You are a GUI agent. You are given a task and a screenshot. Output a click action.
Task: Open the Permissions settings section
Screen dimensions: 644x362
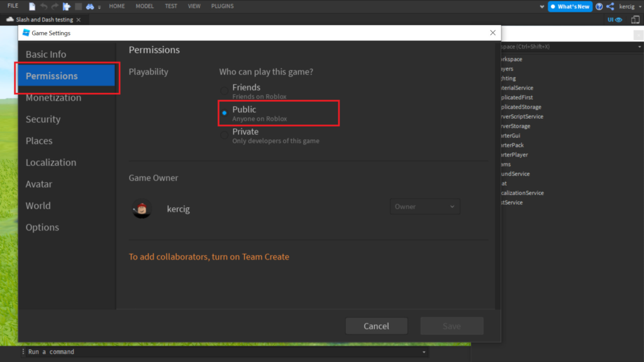67,75
